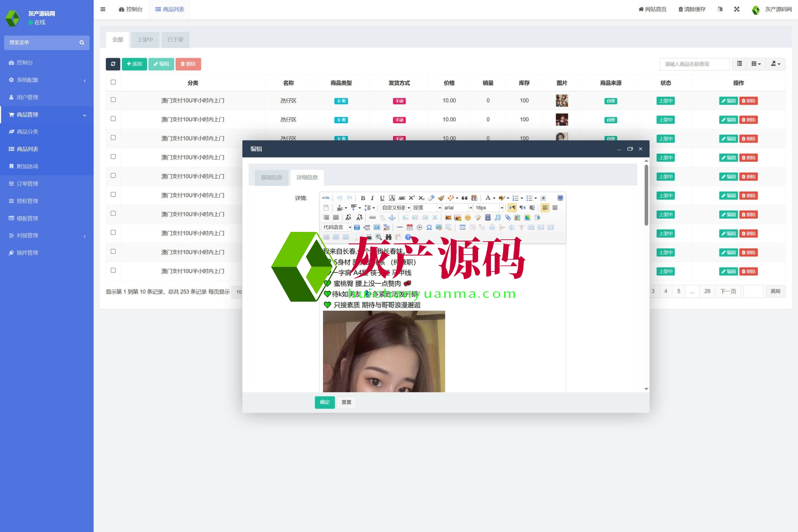Image resolution: width=798 pixels, height=532 pixels.
Task: Click the eraser clear formatting icon
Action: (431, 198)
